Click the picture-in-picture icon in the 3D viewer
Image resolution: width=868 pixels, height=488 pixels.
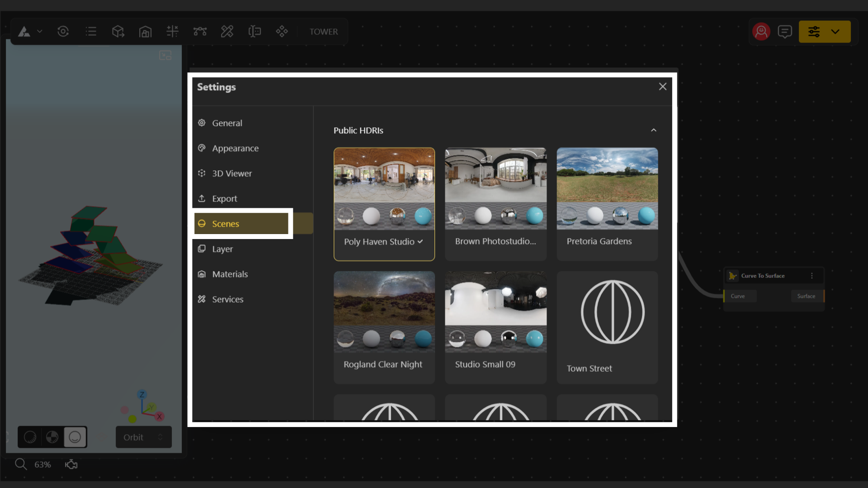tap(165, 56)
